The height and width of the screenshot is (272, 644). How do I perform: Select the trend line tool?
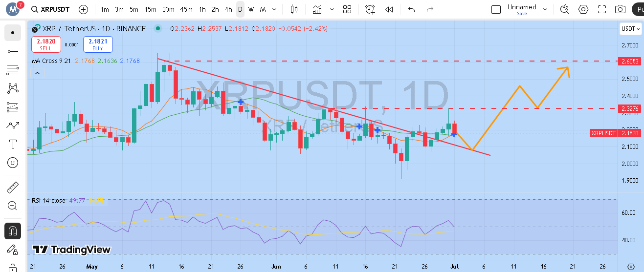pos(13,51)
